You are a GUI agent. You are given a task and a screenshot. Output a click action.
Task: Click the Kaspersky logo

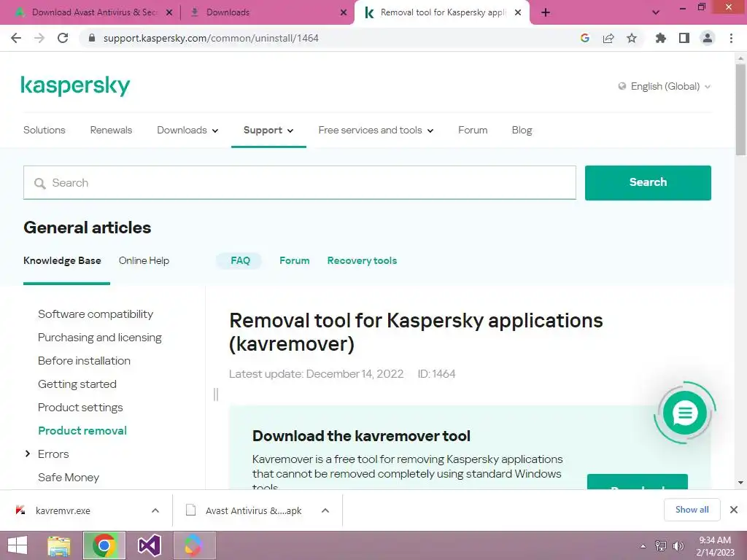[x=75, y=86]
